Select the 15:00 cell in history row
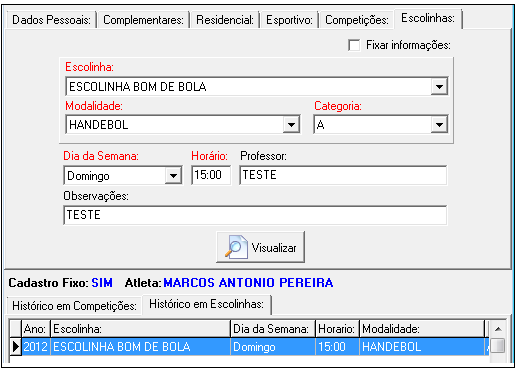The image size is (518, 370). [x=337, y=347]
